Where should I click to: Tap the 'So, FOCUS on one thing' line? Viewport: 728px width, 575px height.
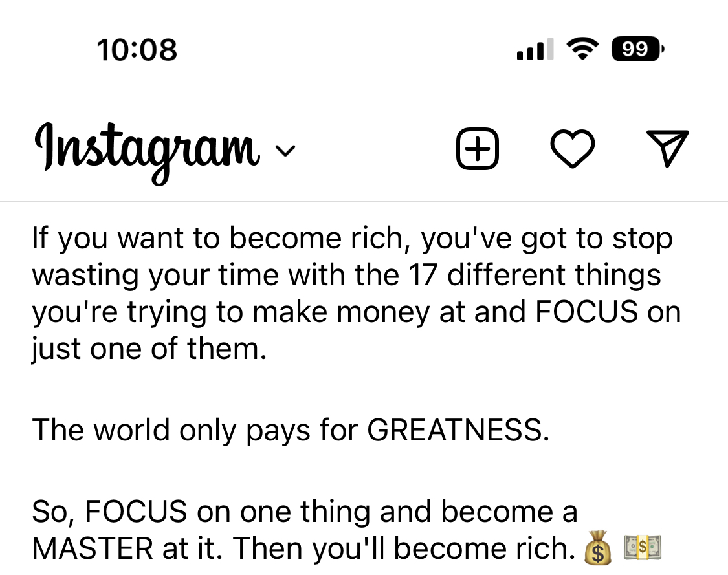(305, 512)
